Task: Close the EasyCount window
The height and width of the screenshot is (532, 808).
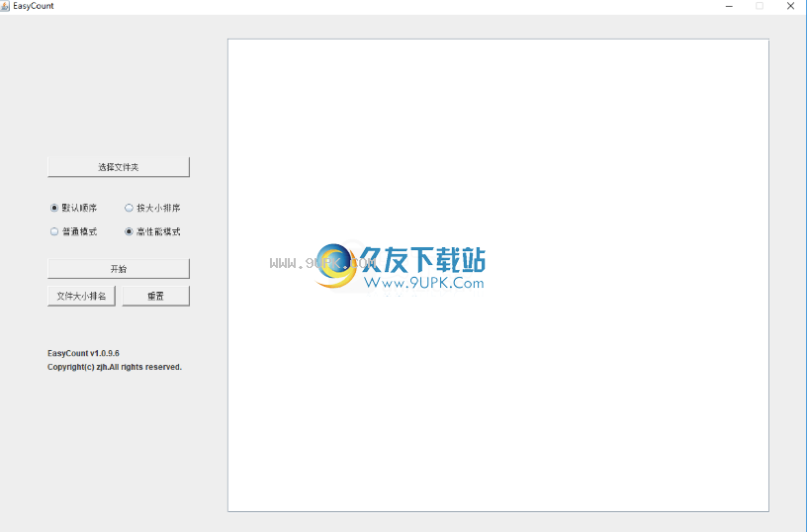Action: click(x=790, y=6)
